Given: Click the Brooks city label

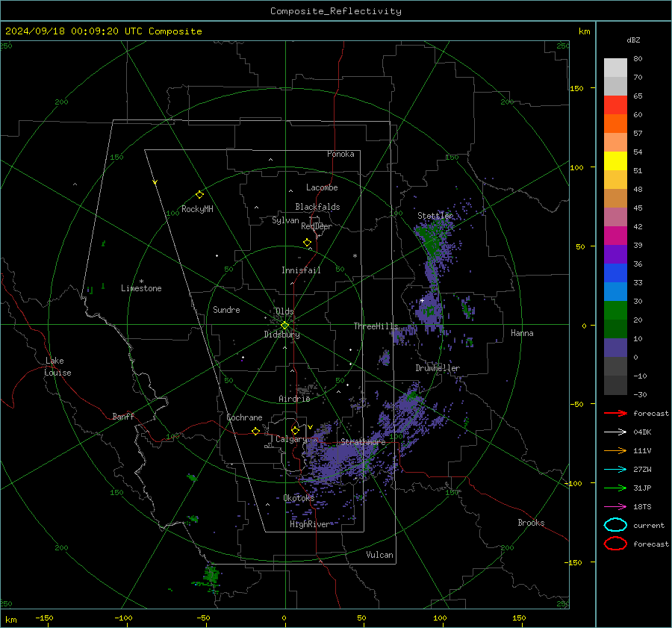Looking at the screenshot, I should click(x=531, y=523).
